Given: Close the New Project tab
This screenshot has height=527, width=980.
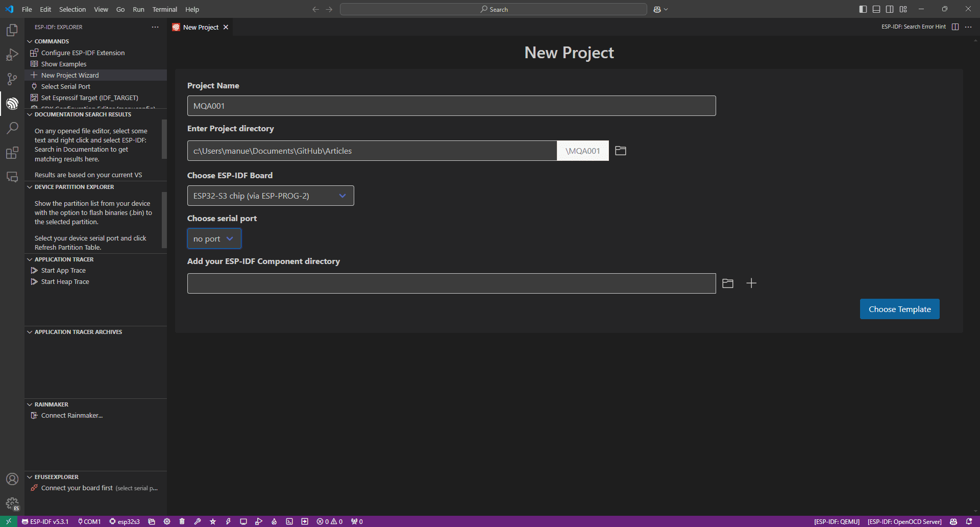Looking at the screenshot, I should (x=226, y=27).
